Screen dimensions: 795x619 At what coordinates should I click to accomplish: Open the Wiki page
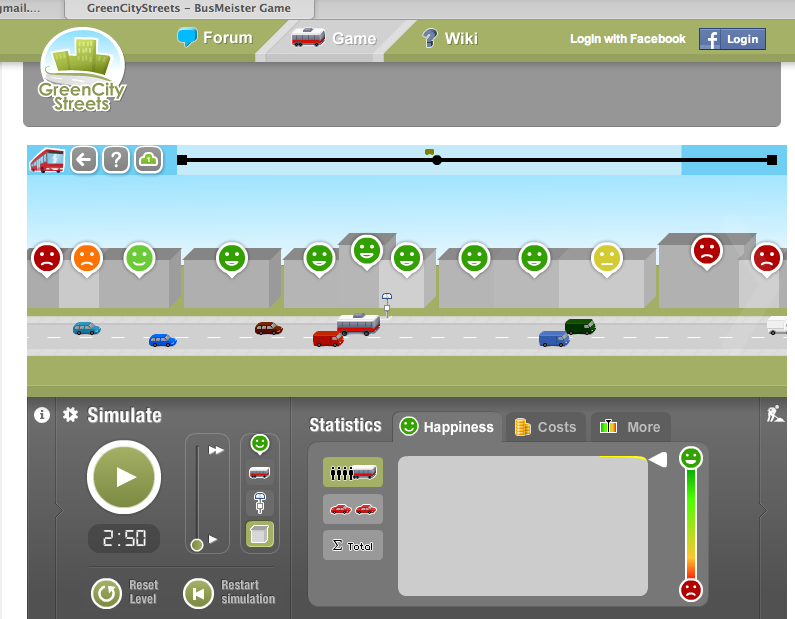click(x=450, y=38)
